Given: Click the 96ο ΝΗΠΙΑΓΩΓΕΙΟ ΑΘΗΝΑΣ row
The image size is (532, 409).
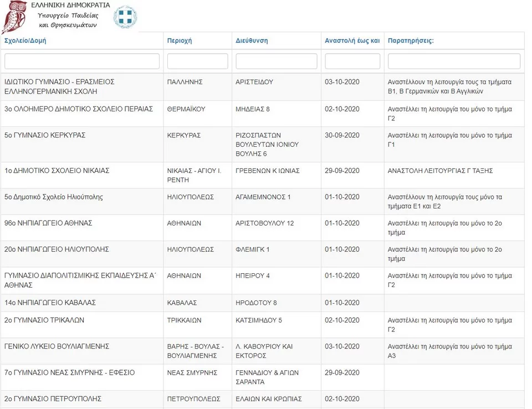Looking at the screenshot, I should [x=48, y=223].
